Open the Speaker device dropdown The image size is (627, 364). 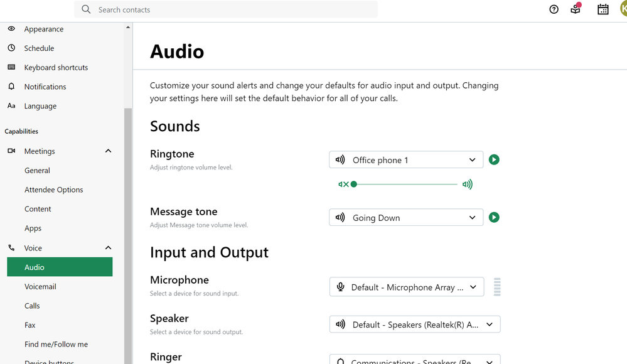coord(415,324)
